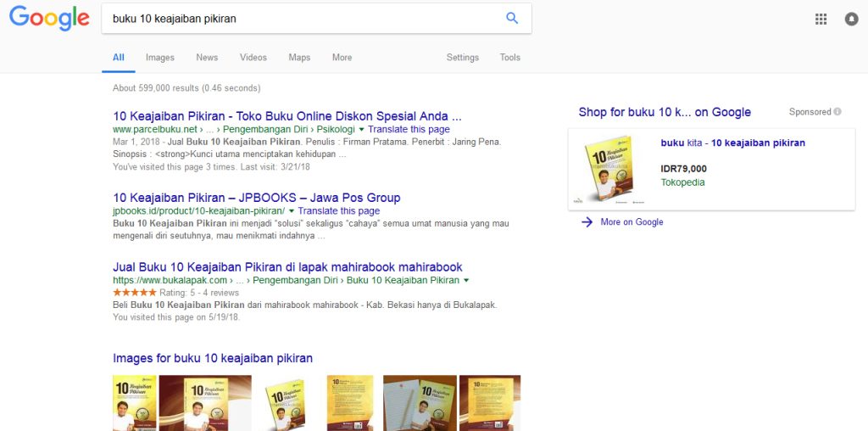
Task: Open the fourth back-cover image thumbnail
Action: 349,403
